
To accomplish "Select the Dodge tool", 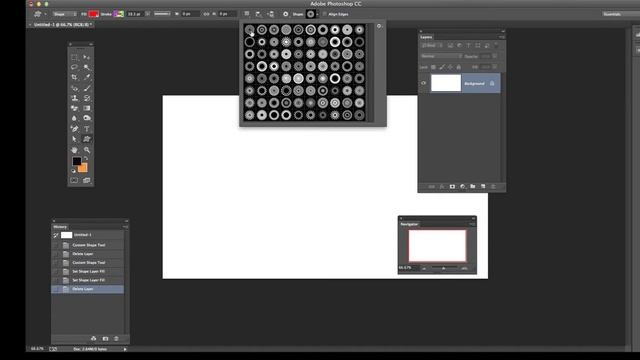I will coord(87,118).
